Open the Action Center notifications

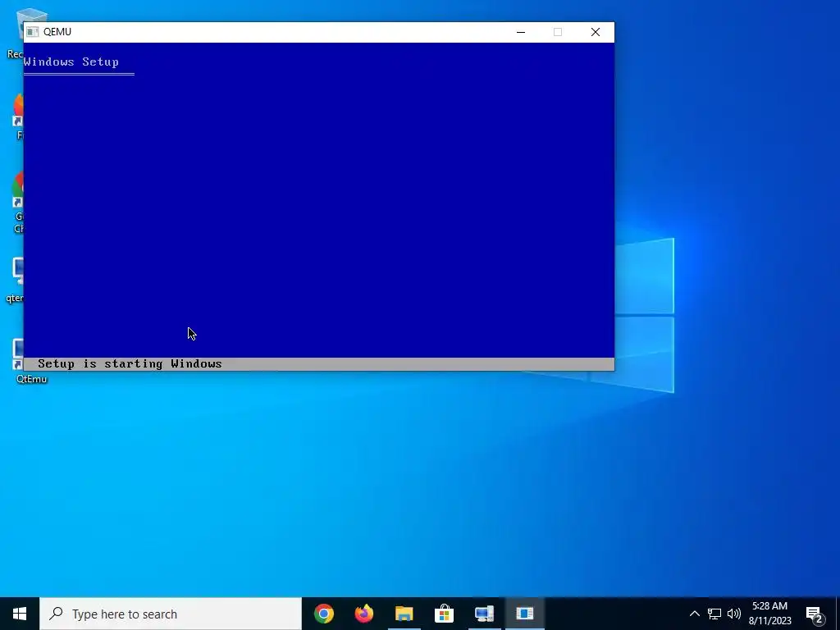[815, 614]
